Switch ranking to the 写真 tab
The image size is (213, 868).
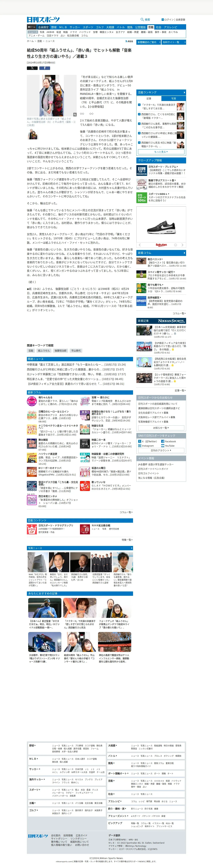[174, 98]
